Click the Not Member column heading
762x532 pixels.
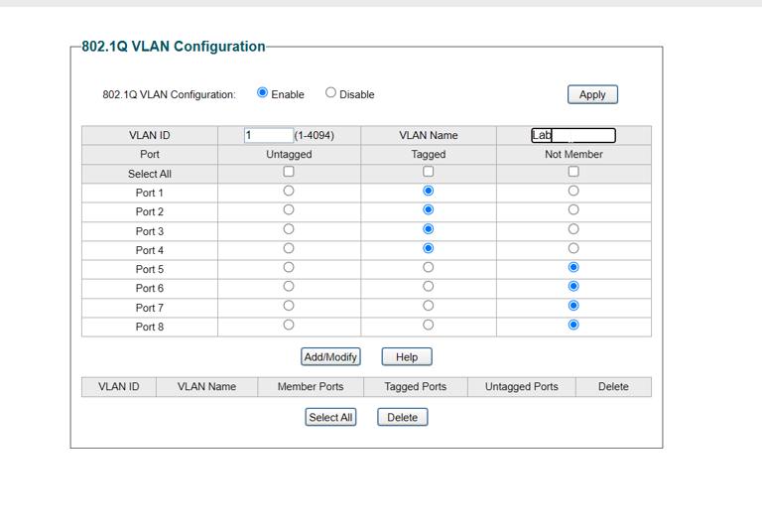573,154
